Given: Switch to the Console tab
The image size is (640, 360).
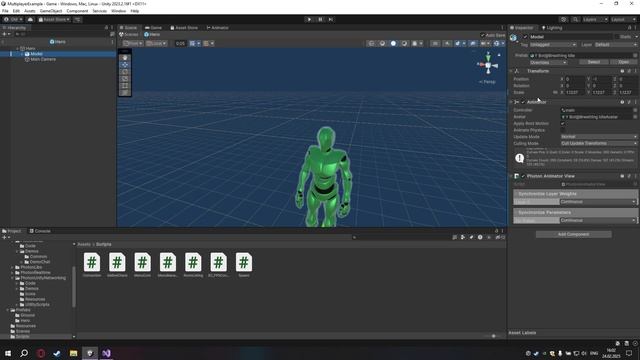Looking at the screenshot, I should (x=40, y=231).
